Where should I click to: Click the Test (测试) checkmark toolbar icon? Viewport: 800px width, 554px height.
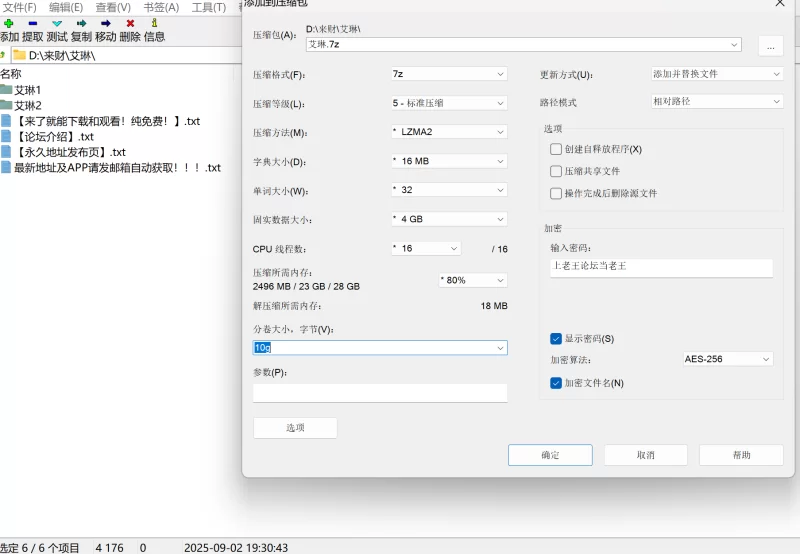(57, 23)
